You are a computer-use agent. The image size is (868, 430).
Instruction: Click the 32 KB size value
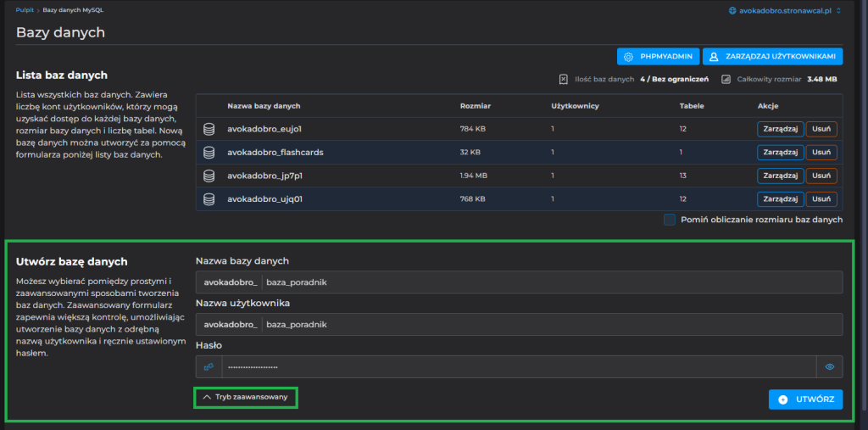(x=470, y=153)
